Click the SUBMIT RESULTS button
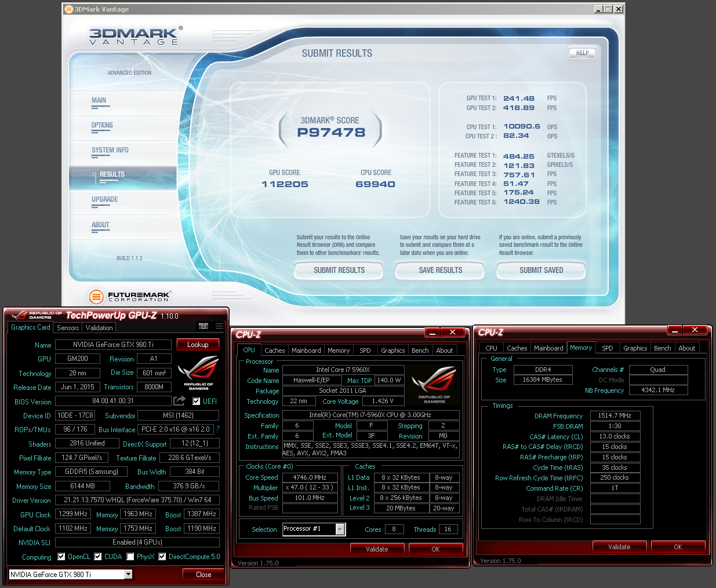Screen dimensions: 716x588 coord(339,270)
